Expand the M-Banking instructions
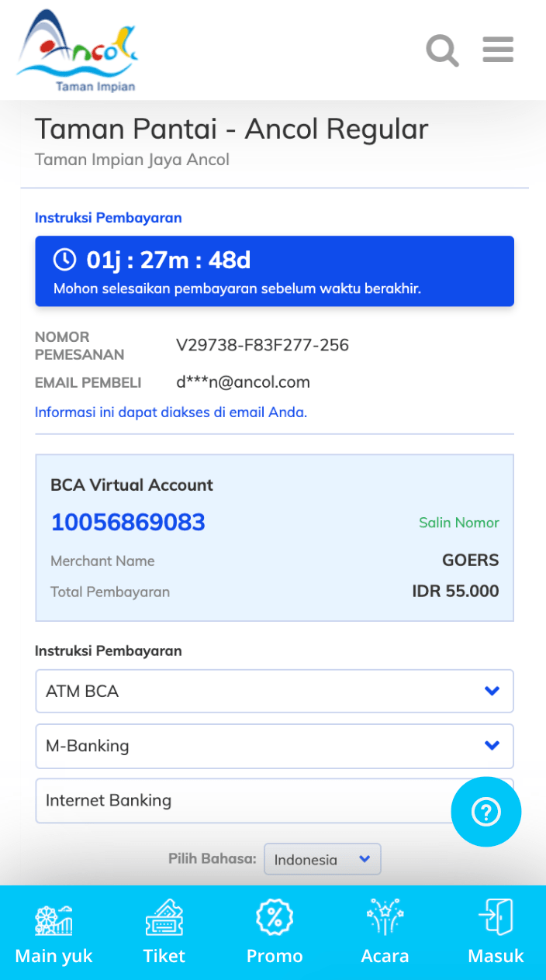 point(275,746)
